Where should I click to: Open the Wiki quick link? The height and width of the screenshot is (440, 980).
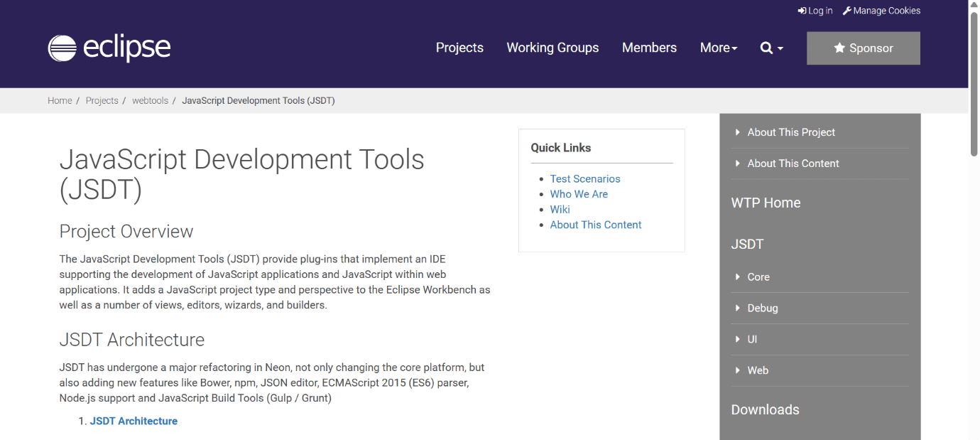560,210
